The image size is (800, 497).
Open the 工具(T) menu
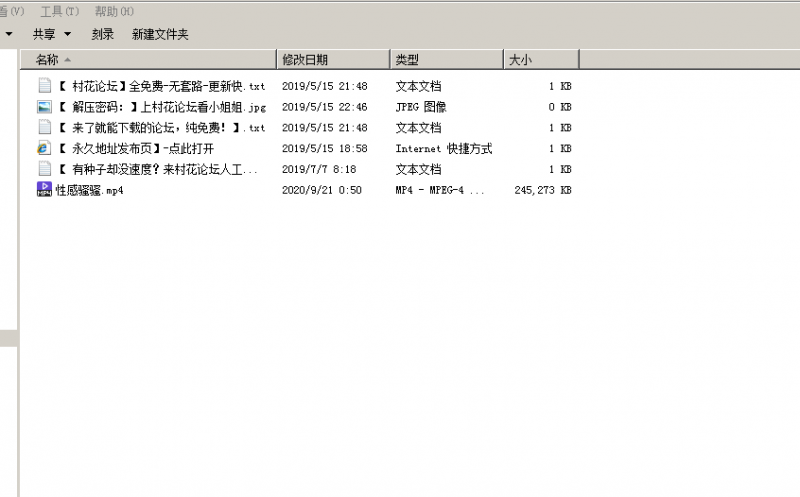click(59, 11)
